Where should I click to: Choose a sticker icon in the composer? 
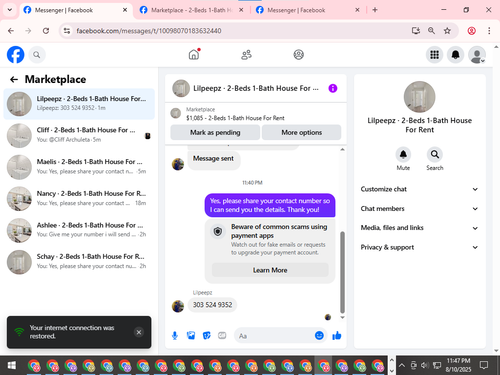pos(207,335)
